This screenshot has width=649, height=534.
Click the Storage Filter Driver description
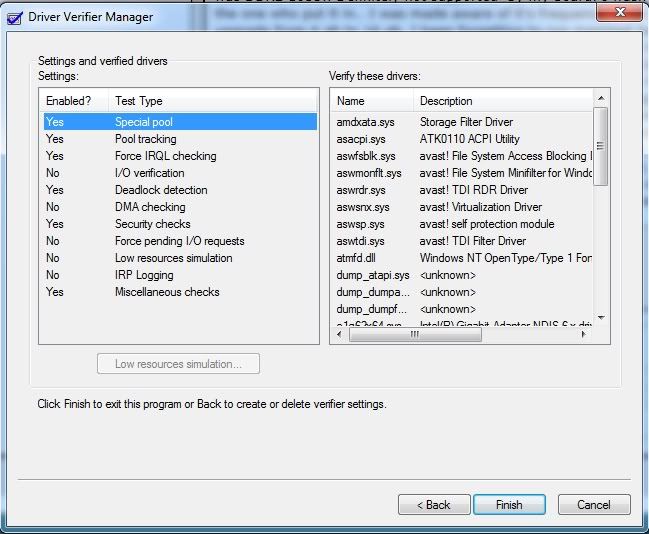click(x=466, y=122)
